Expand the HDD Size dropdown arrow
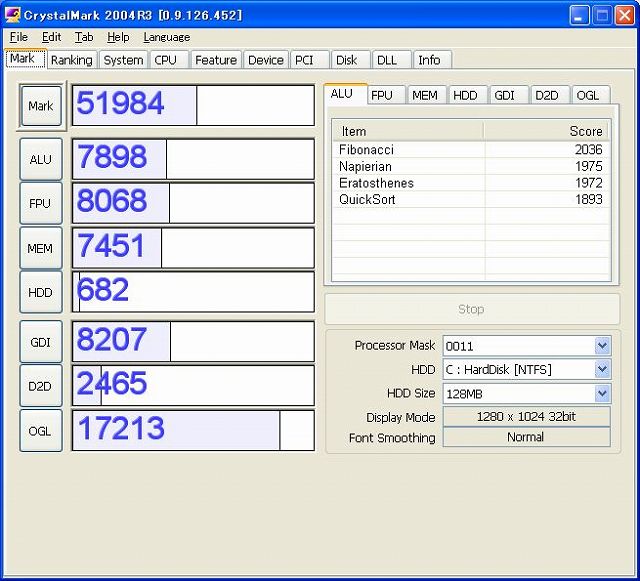 click(x=602, y=394)
